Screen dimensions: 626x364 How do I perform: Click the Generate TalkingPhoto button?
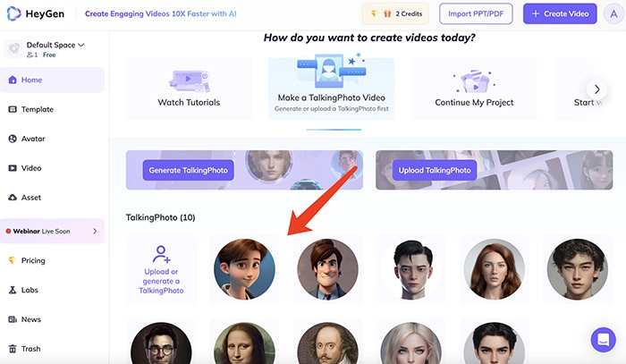180,170
